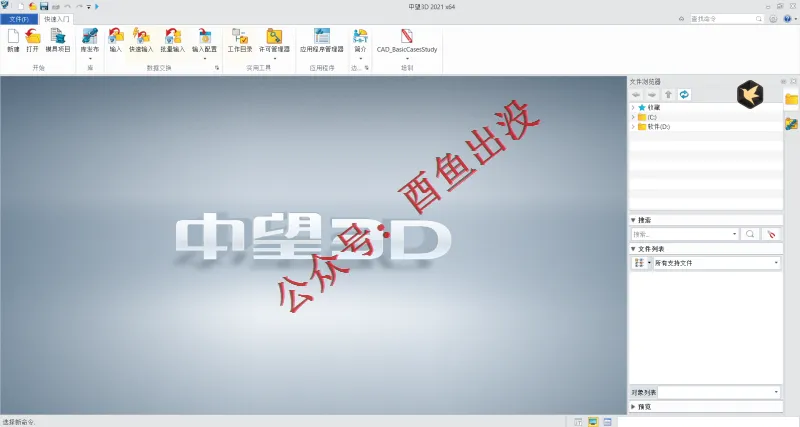
Task: Click the blue play arrow in quick access toolbar
Action: (x=97, y=7)
